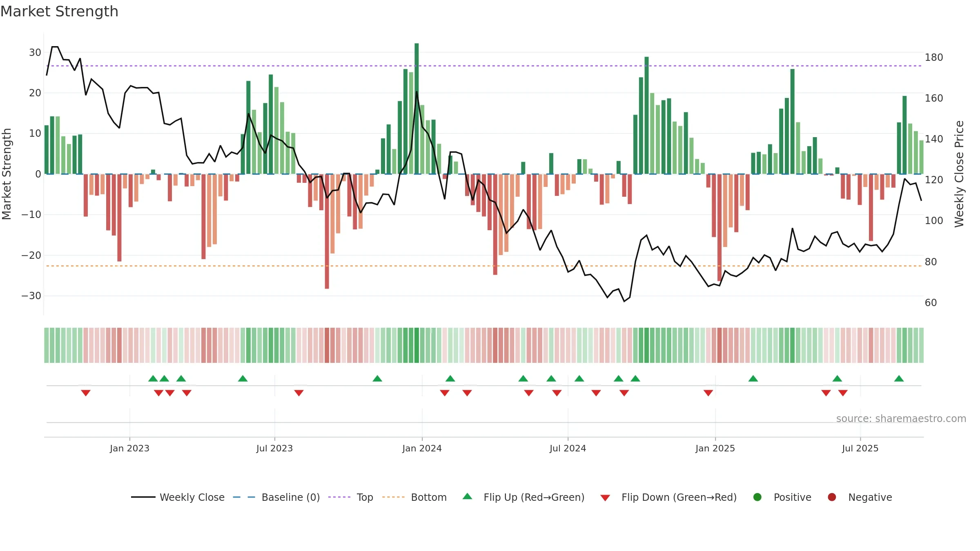
Task: Toggle the Top legend label
Action: click(x=365, y=497)
